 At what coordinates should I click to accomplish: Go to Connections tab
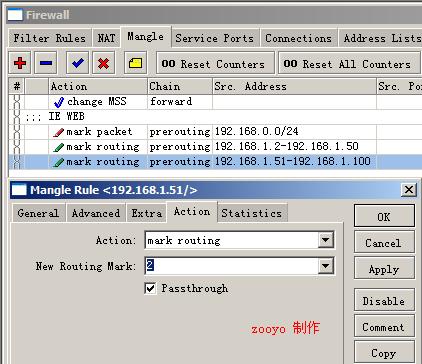pyautogui.click(x=298, y=38)
